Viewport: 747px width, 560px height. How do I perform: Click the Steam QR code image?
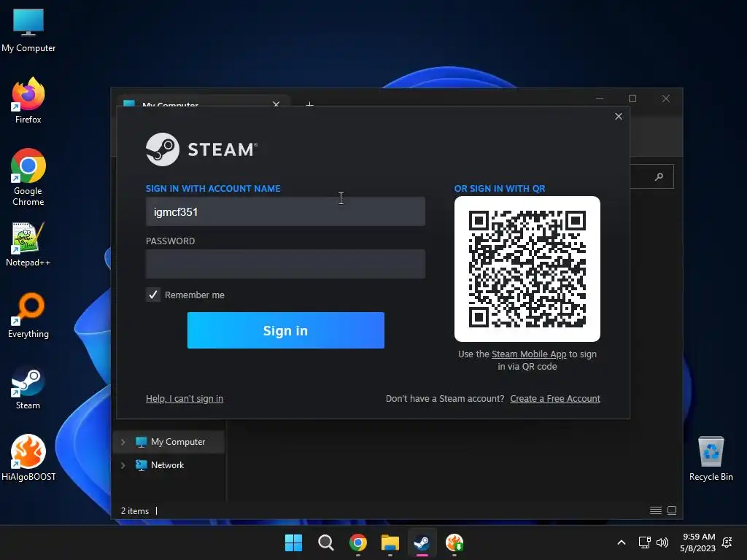[x=527, y=269]
